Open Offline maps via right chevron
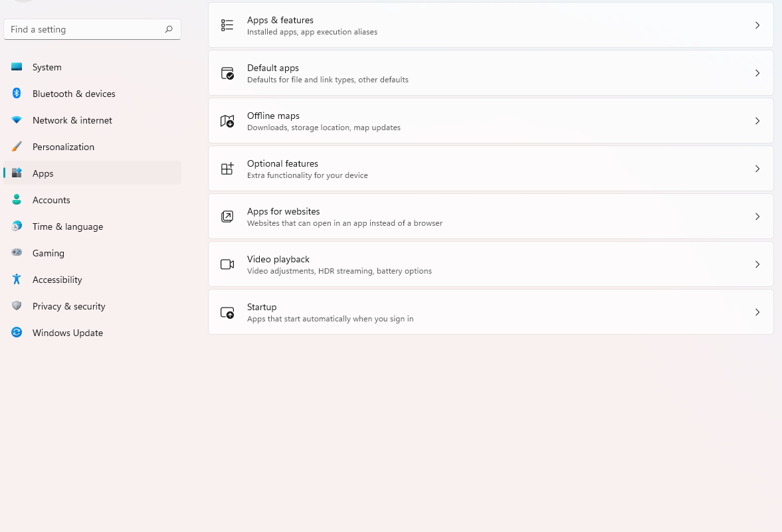The image size is (782, 532). pos(757,121)
